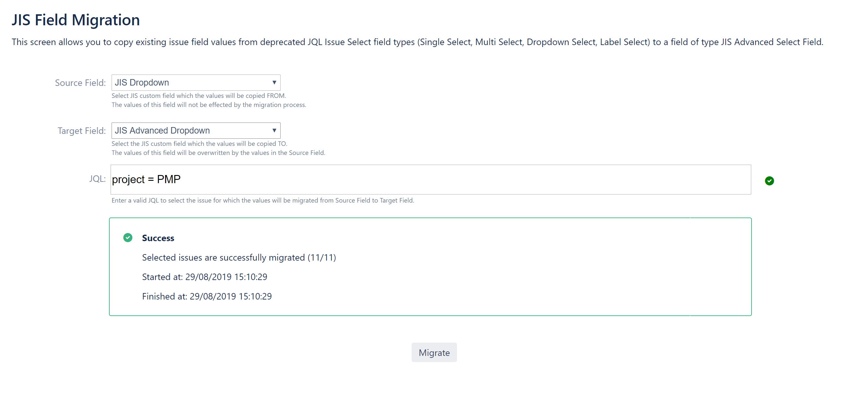Click the Success message checkmark icon
The image size is (868, 399).
(128, 238)
